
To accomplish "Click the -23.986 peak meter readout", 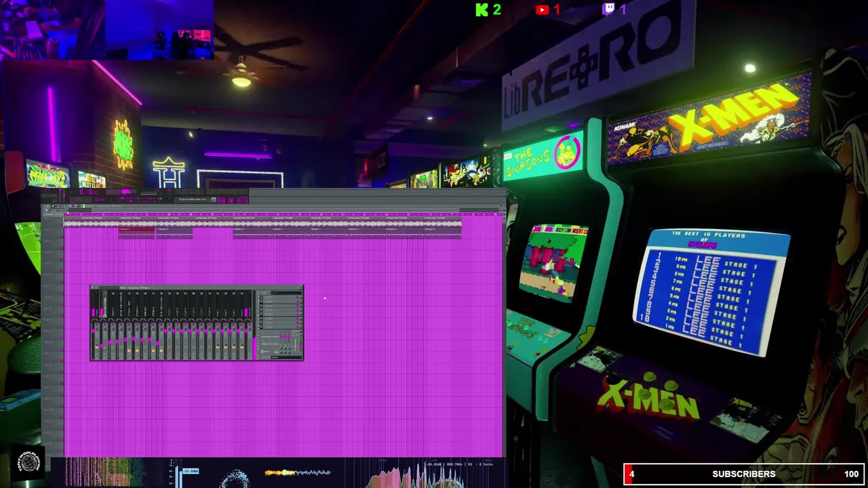I will (x=189, y=471).
